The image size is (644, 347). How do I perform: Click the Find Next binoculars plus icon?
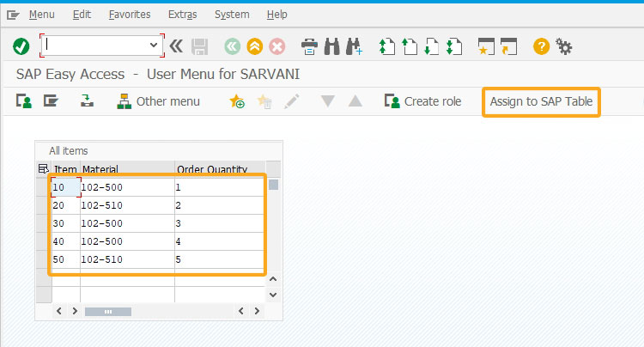(354, 46)
